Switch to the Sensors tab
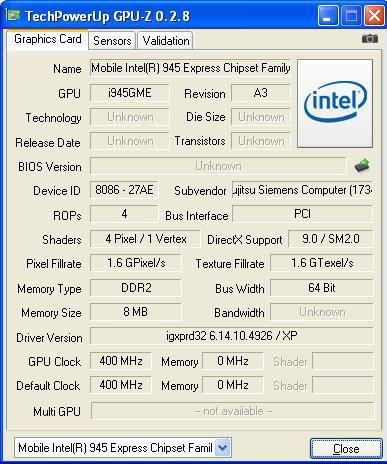This screenshot has width=387, height=464. coord(112,41)
